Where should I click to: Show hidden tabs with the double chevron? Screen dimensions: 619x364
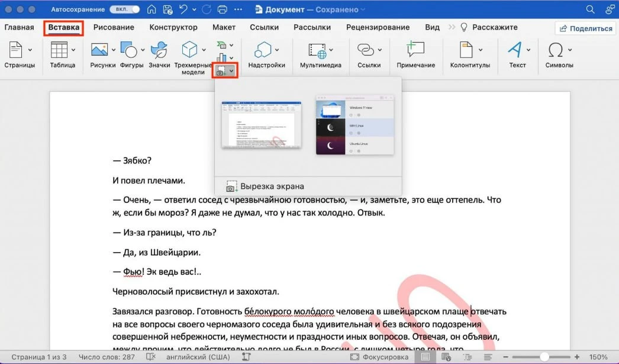tap(452, 27)
